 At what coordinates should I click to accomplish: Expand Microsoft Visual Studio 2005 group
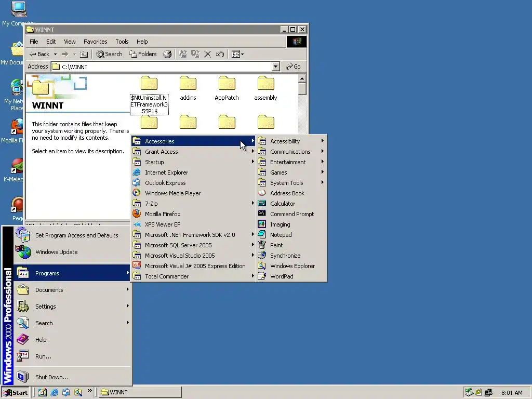[193, 256]
